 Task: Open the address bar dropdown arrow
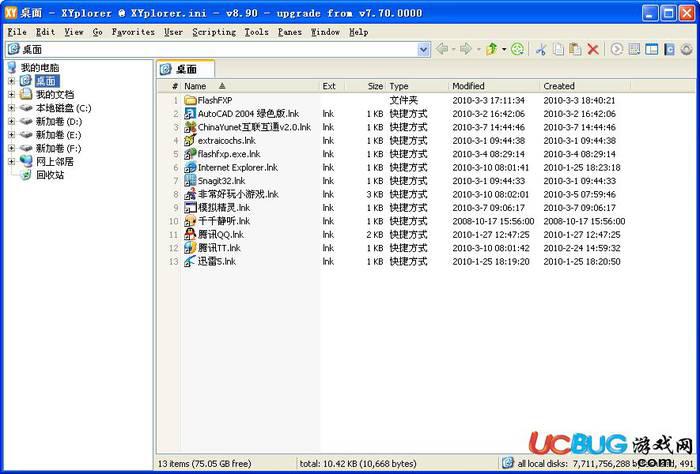pyautogui.click(x=424, y=49)
